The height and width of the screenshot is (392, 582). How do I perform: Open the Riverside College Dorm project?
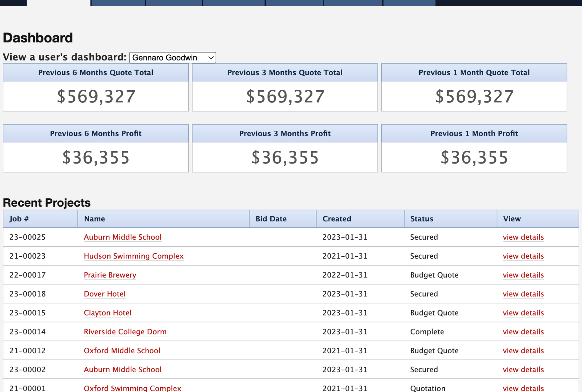coord(125,332)
